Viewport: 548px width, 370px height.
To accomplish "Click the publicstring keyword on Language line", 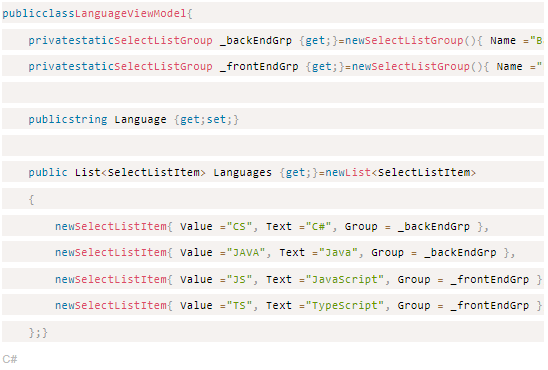I will pyautogui.click(x=68, y=119).
